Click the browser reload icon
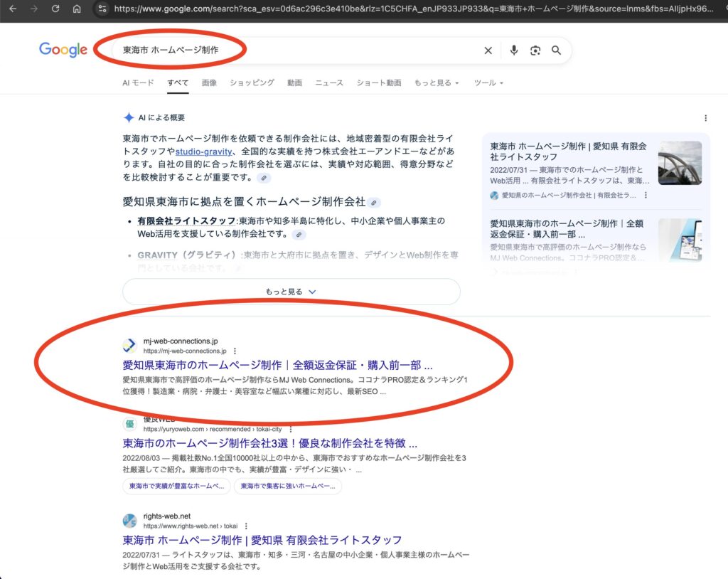Screen dimensions: 728x579 [56, 11]
